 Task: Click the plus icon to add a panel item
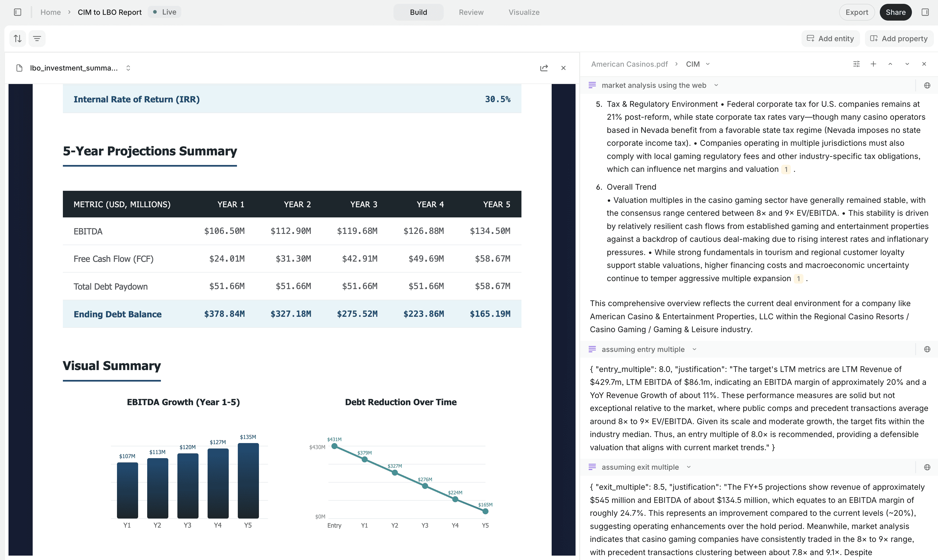873,64
